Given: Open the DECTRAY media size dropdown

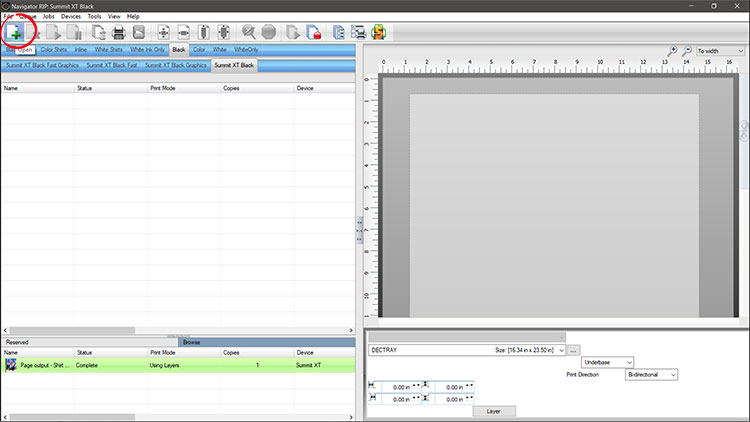Looking at the screenshot, I should coord(561,350).
